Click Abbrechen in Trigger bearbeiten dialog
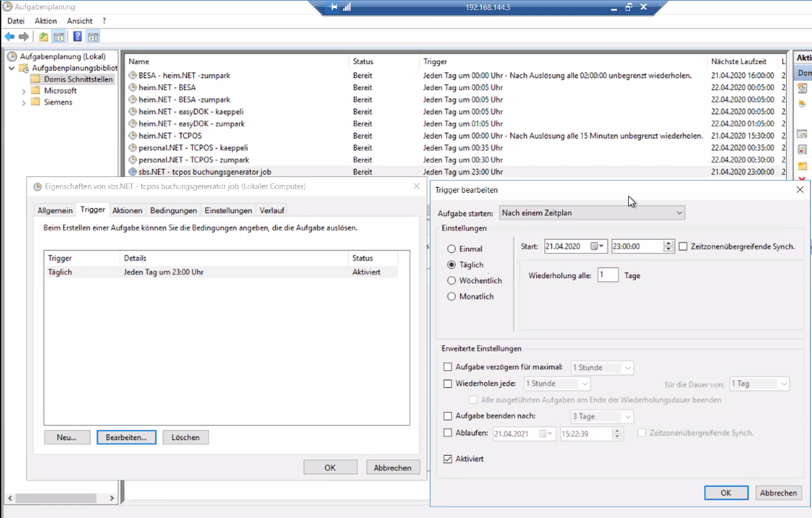This screenshot has height=518, width=812. [778, 493]
